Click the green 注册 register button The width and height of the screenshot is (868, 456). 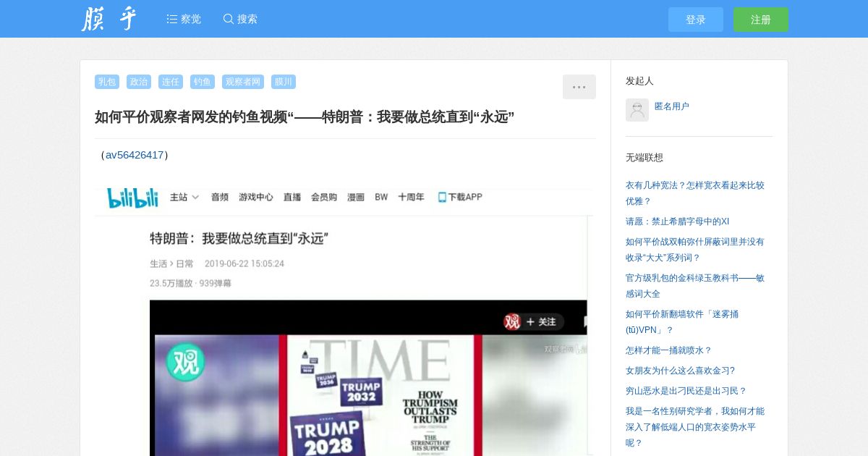[761, 20]
